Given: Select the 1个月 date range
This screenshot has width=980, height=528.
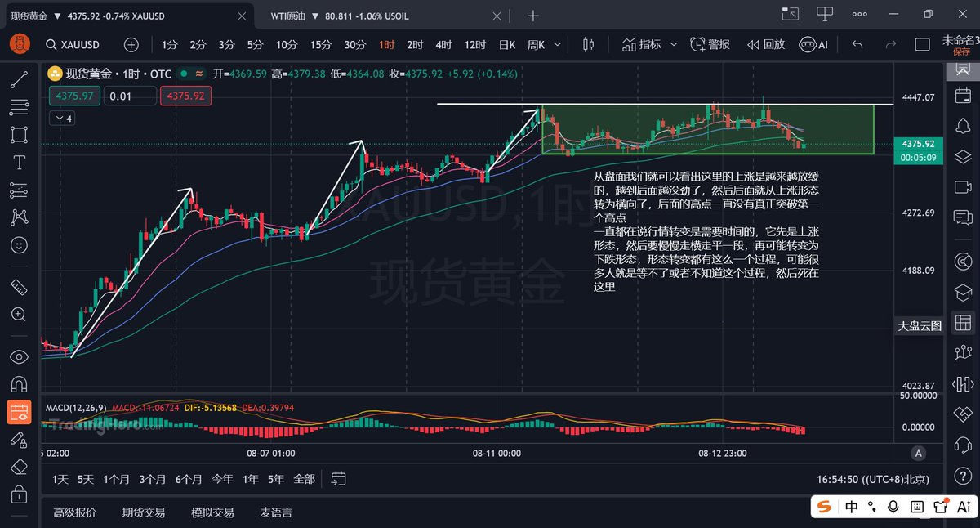Looking at the screenshot, I should (x=116, y=479).
